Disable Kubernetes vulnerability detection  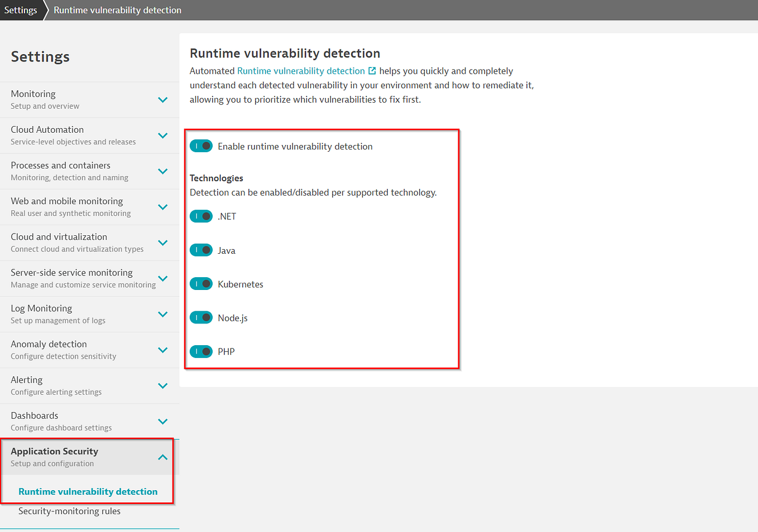coord(201,283)
